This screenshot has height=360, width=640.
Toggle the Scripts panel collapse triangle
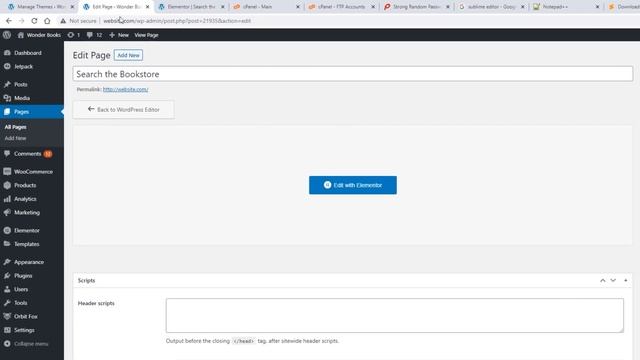point(625,280)
